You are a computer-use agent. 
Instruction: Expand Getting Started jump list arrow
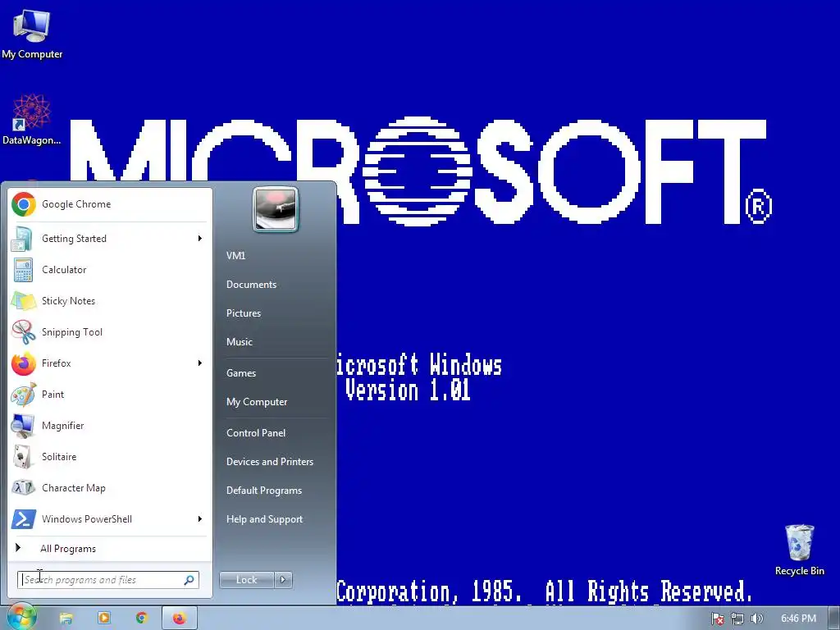[x=200, y=239]
